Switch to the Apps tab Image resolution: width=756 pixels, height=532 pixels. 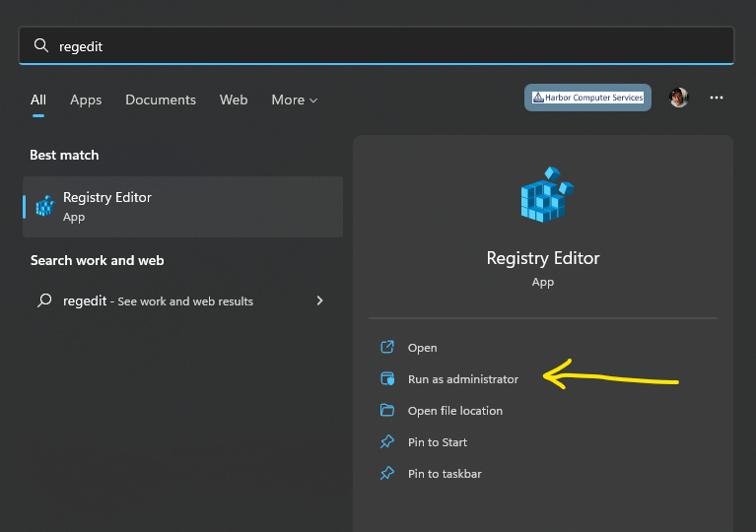(86, 100)
